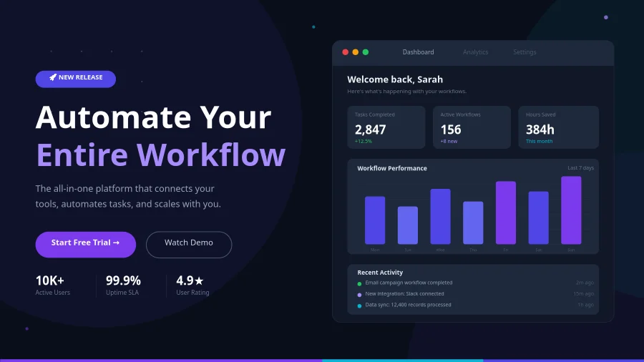Click the '156' workflows value

coord(451,129)
